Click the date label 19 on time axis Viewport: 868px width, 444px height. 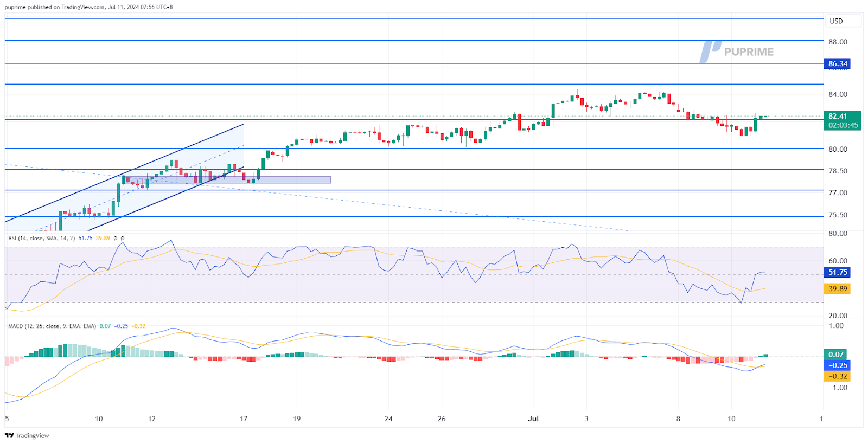297,419
